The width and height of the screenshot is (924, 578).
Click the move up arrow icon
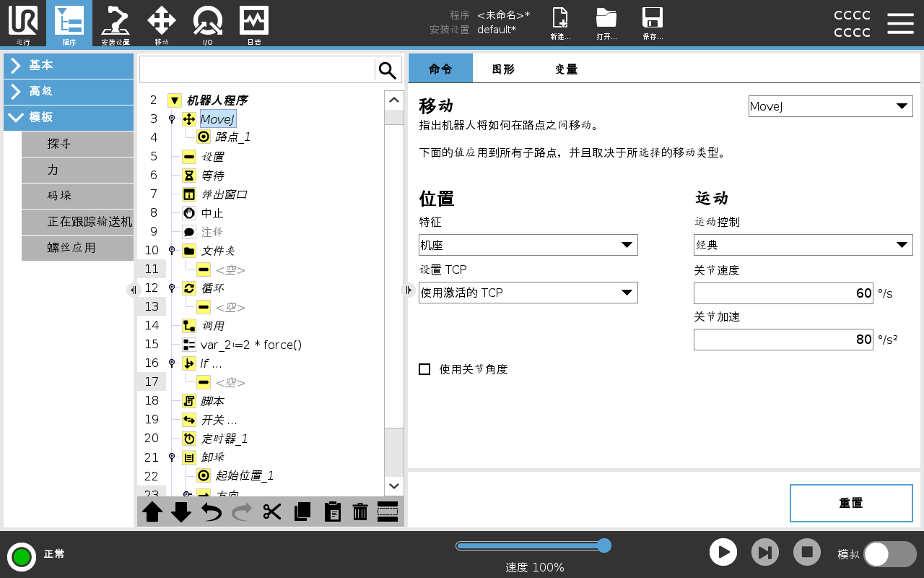coord(152,512)
